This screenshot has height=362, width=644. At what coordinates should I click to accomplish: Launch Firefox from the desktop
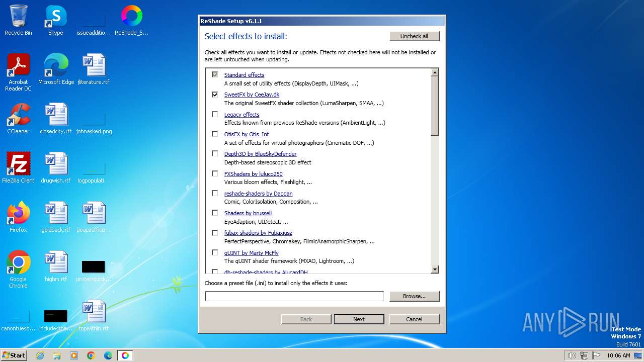coord(18,217)
